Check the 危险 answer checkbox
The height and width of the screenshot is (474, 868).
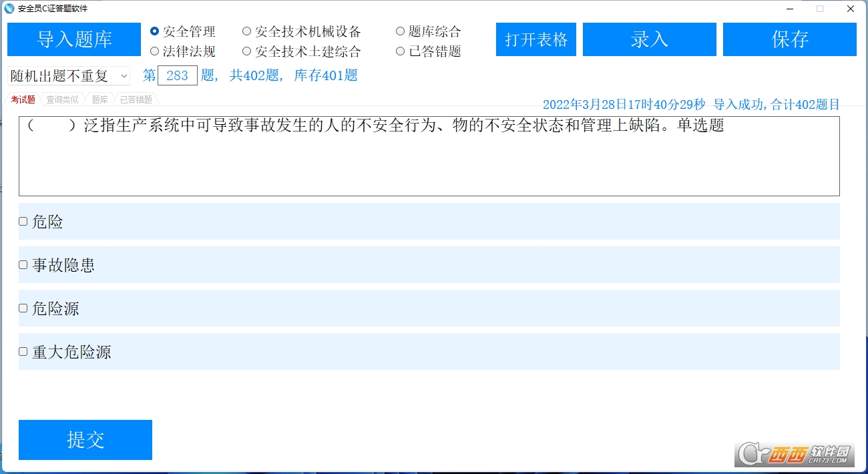tap(23, 222)
